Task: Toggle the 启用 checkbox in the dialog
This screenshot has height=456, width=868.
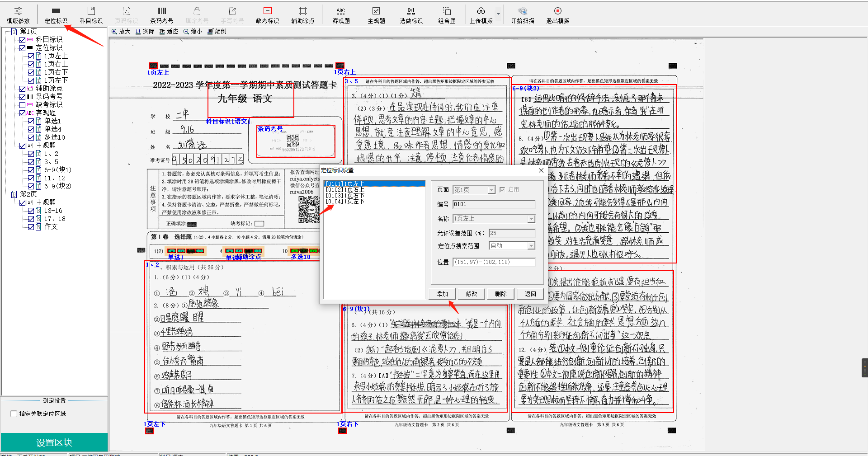Action: click(502, 190)
